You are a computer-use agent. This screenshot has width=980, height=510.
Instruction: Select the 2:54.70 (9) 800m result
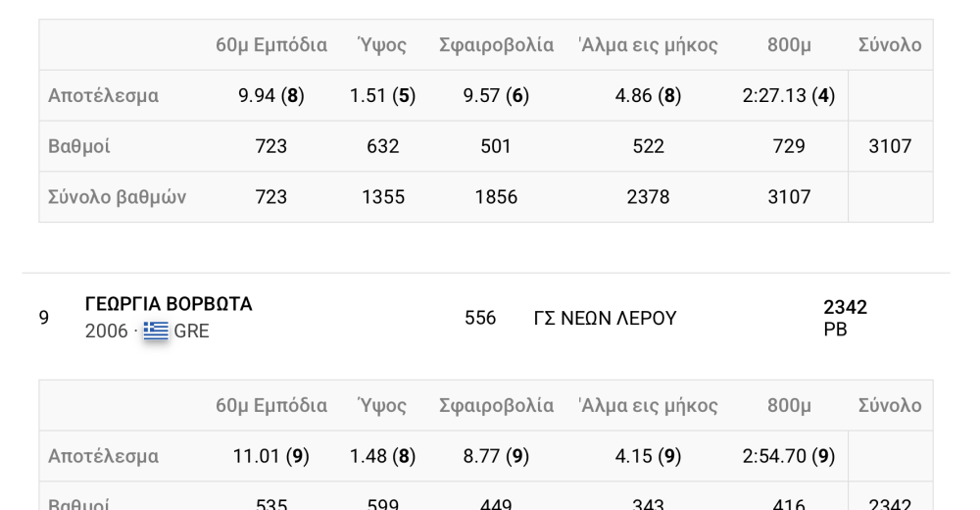(789, 456)
